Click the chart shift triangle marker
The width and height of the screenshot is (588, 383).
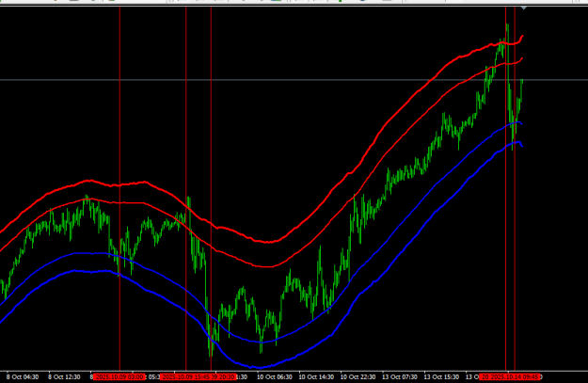tap(523, 8)
